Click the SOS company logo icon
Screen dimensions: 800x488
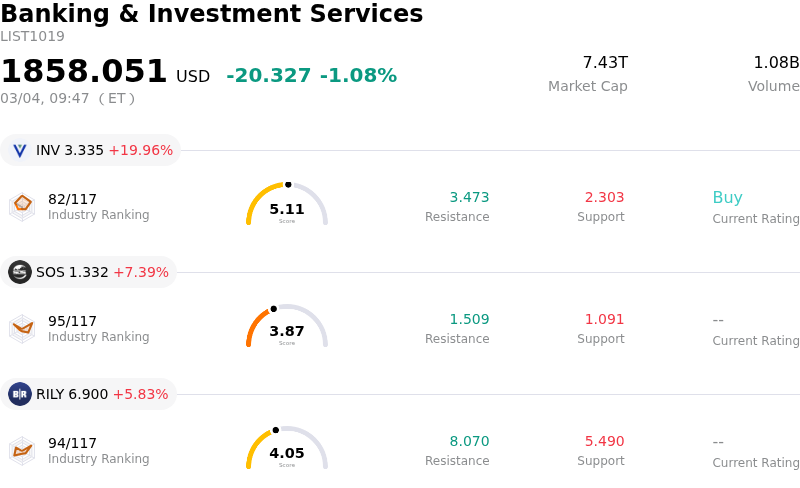(20, 272)
